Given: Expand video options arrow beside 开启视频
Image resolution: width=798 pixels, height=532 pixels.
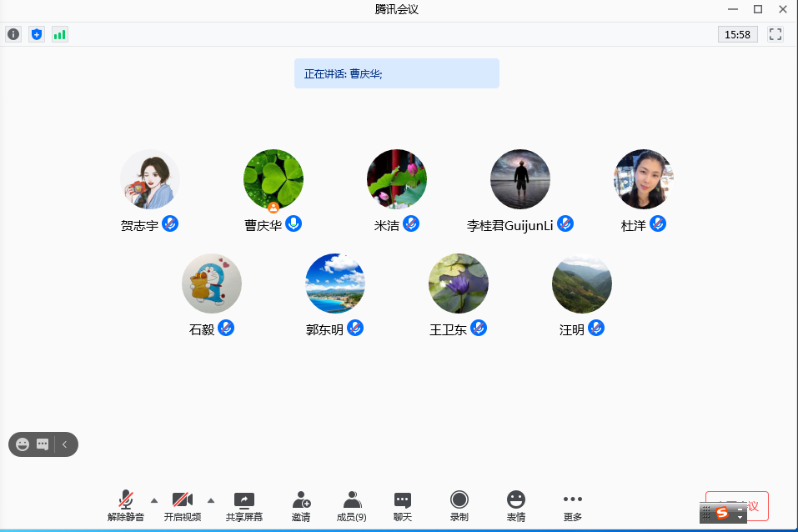Looking at the screenshot, I should tap(211, 500).
